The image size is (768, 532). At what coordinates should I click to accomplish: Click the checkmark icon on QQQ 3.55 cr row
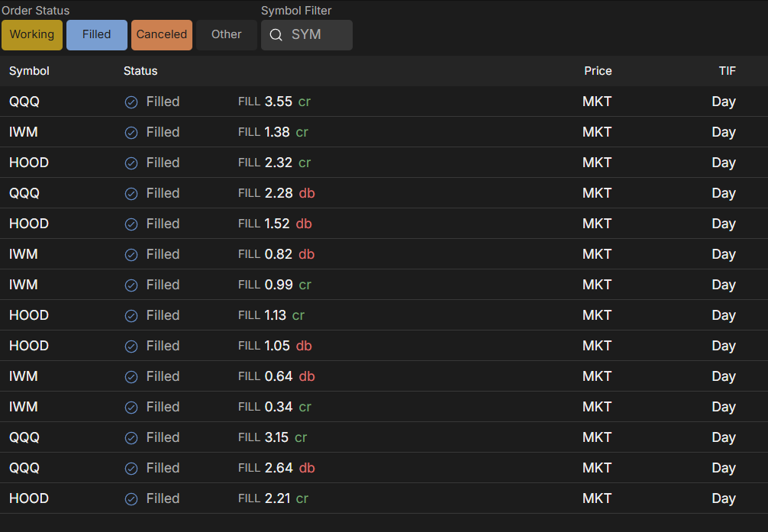click(x=131, y=102)
